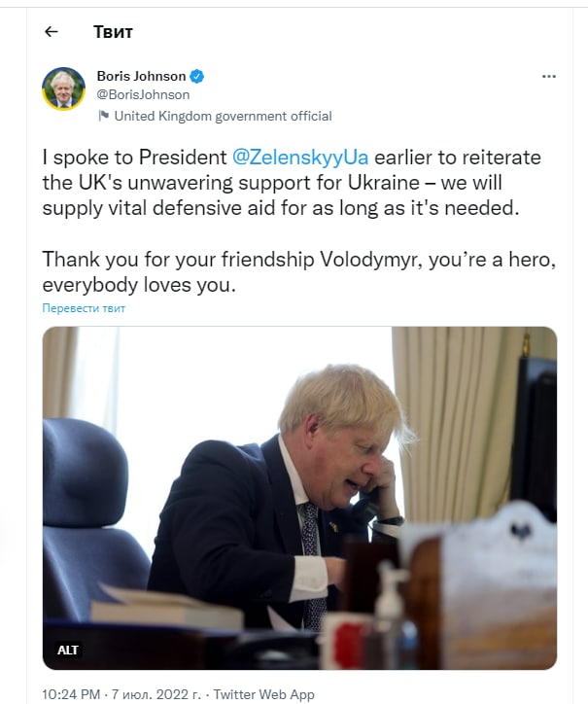This screenshot has height=704, width=588.
Task: Click the back arrow next to Твит
Action: [52, 32]
